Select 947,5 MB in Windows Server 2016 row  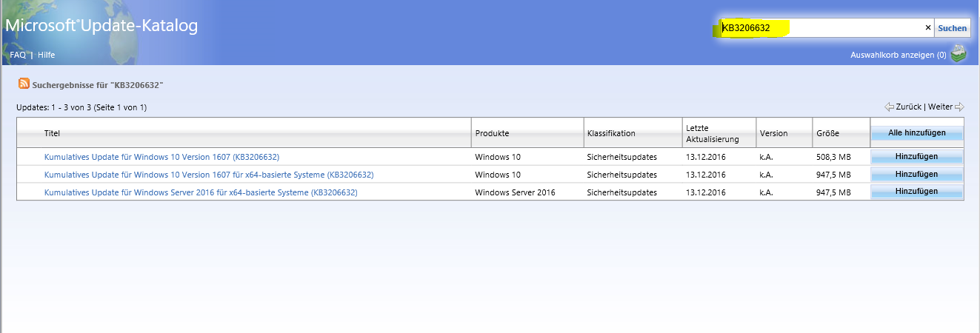coord(833,192)
